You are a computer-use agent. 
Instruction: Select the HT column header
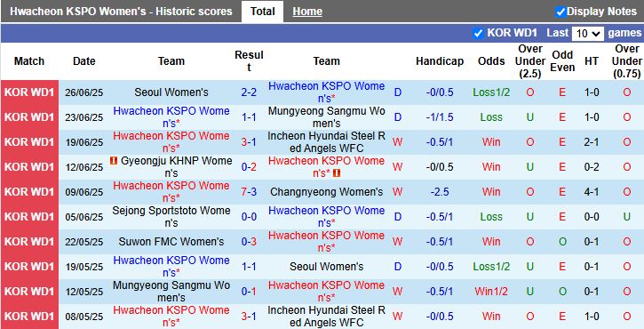(592, 61)
